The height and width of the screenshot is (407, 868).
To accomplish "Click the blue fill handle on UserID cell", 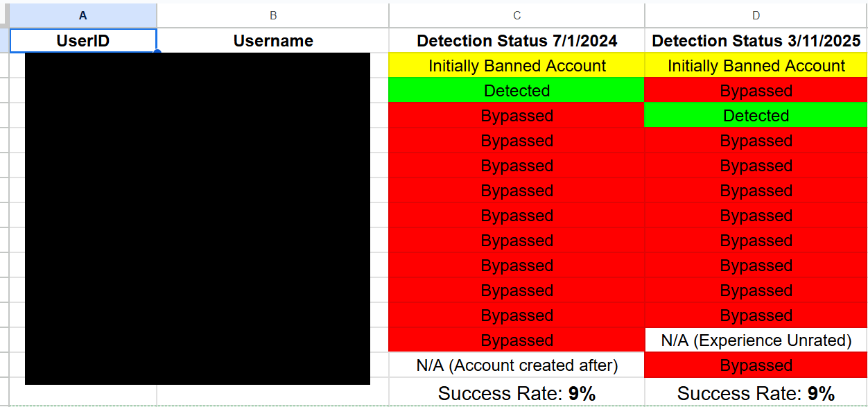I will point(157,53).
